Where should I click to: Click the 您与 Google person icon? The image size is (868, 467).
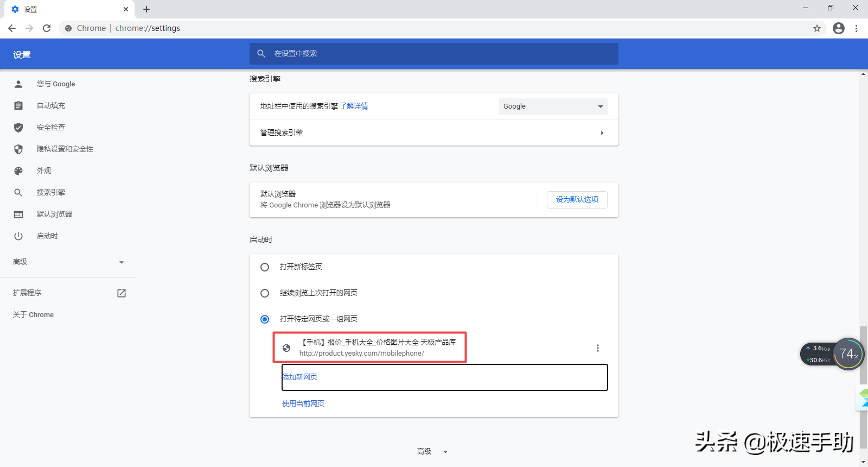18,84
